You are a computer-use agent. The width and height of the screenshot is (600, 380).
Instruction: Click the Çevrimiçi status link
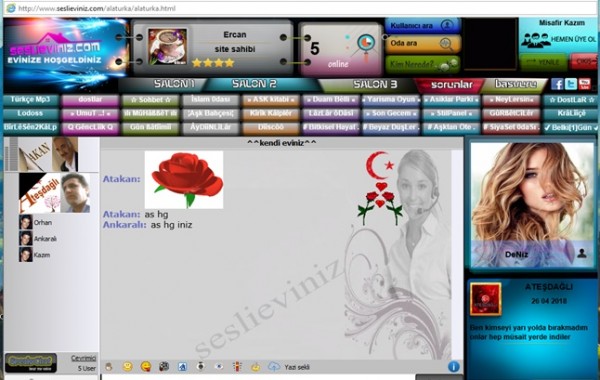[83, 358]
